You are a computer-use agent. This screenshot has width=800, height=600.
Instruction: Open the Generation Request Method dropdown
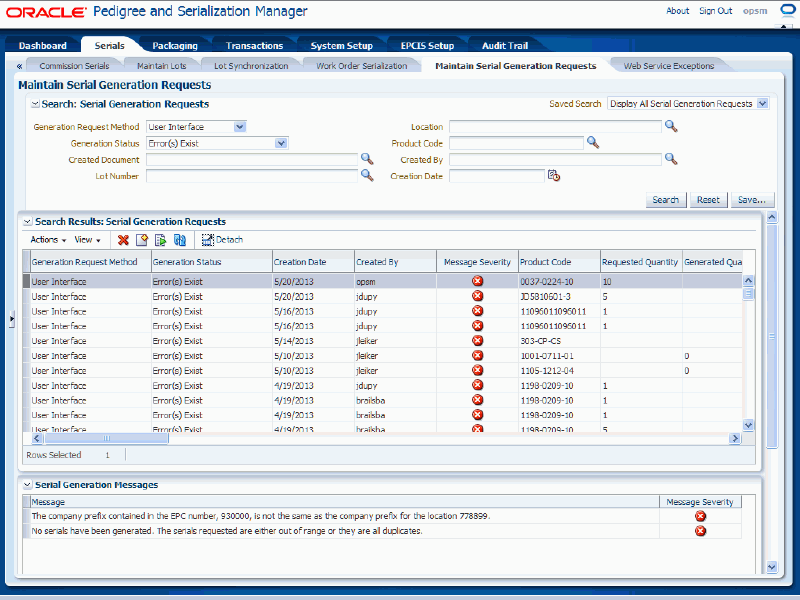click(x=240, y=127)
